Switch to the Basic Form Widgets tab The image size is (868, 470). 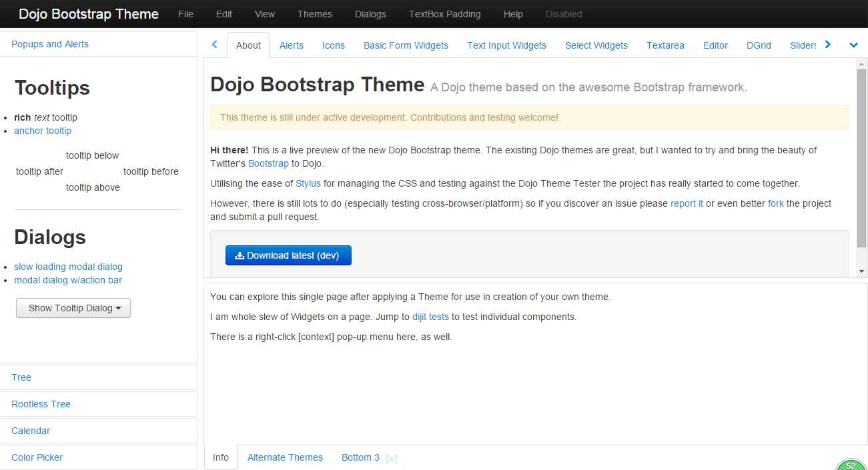coord(406,45)
